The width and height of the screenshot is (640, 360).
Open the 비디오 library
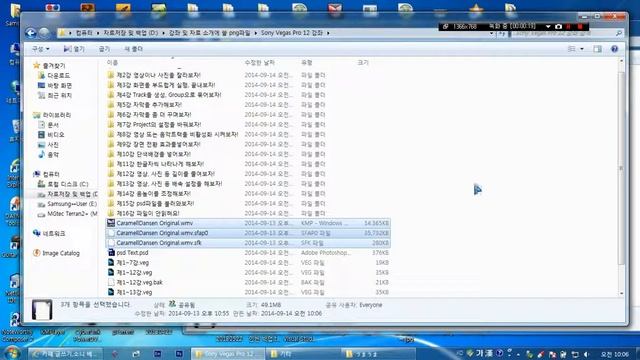coord(56,135)
